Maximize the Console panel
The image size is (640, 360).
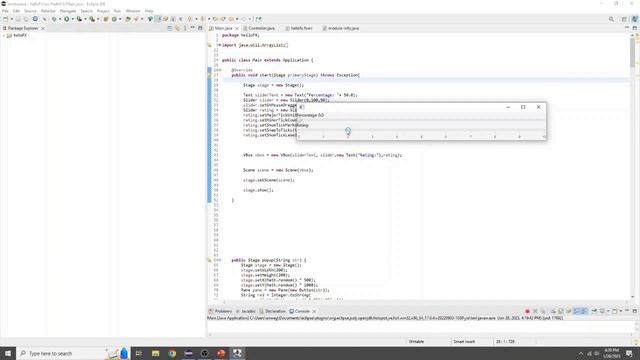(x=635, y=311)
